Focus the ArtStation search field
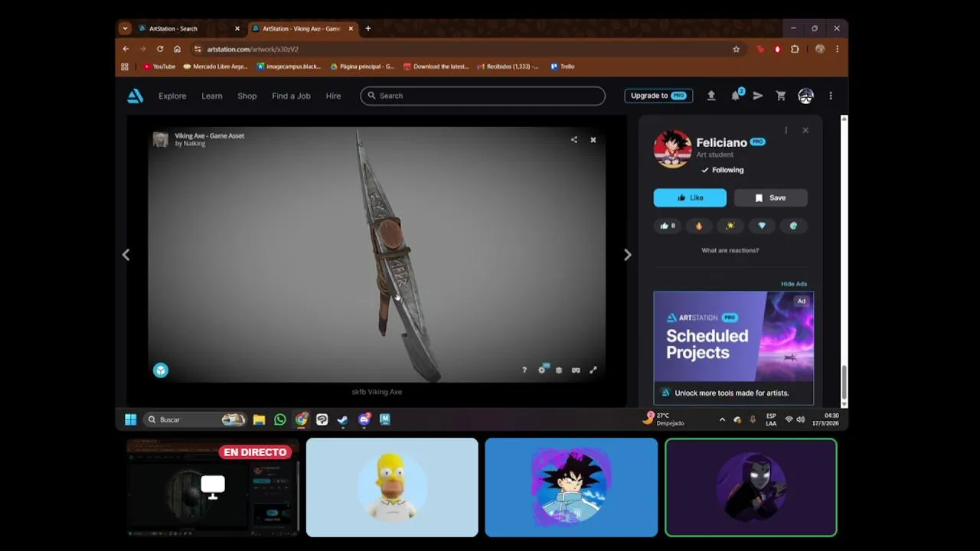 [x=483, y=96]
